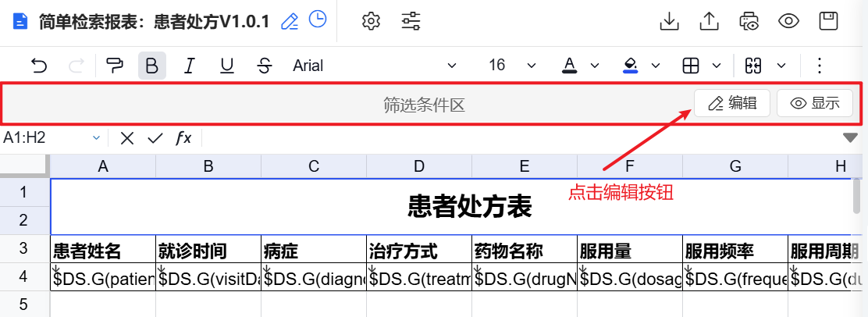Select the $DS.G(dosag cell in row 4
Screen dimensions: 868x317
pyautogui.click(x=630, y=277)
